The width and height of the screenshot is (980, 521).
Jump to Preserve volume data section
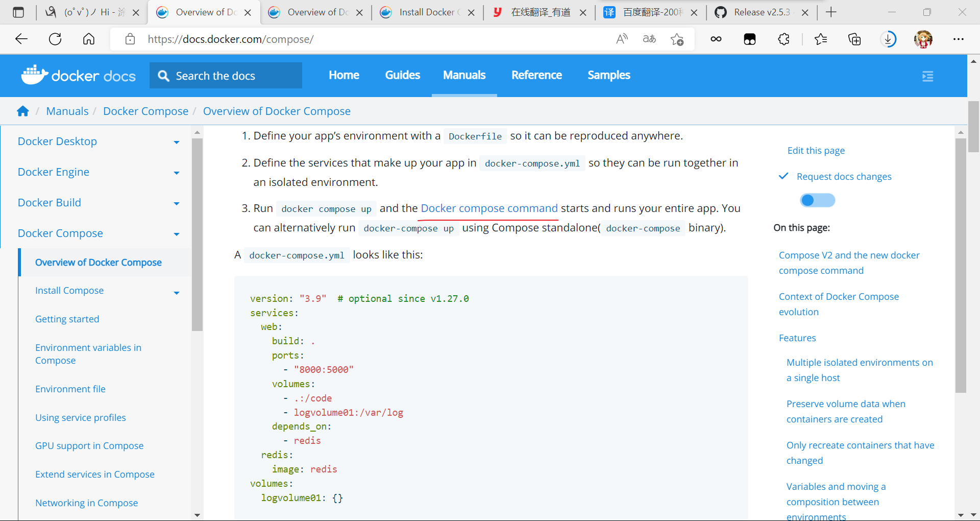(846, 411)
